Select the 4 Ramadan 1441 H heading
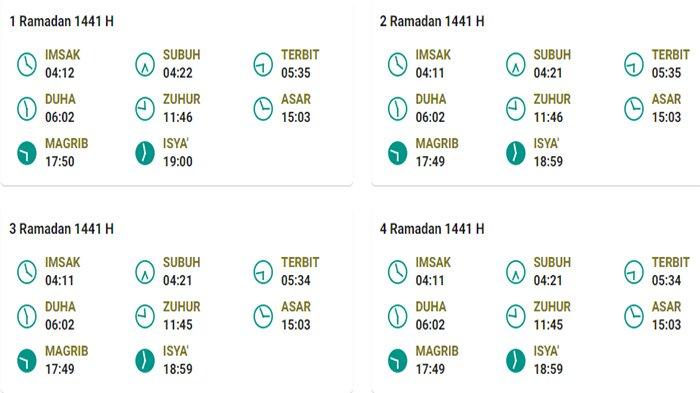 pyautogui.click(x=432, y=229)
